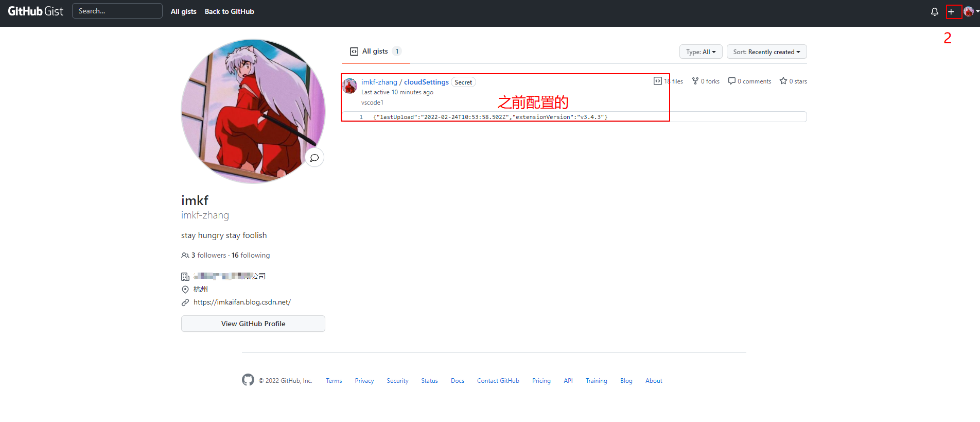This screenshot has height=422, width=980.
Task: Open the Security footer link
Action: [x=397, y=381]
